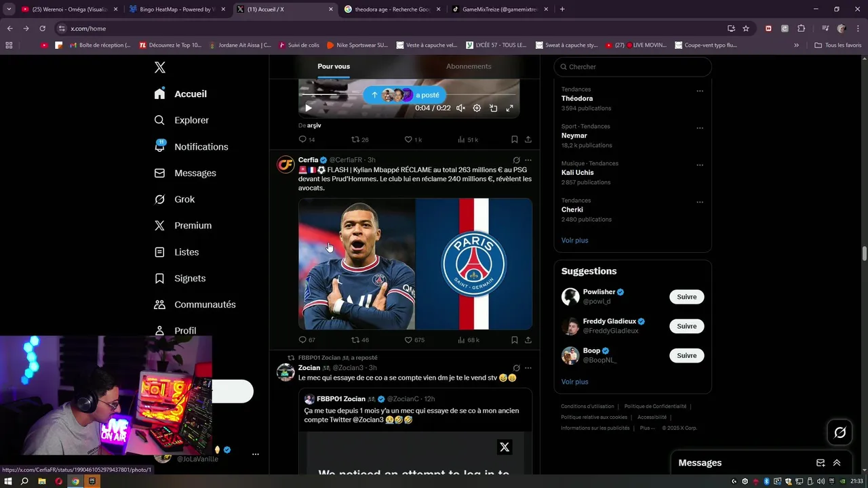Expand hidden bookmarks chevron
Image resolution: width=868 pixels, height=488 pixels.
pyautogui.click(x=796, y=45)
